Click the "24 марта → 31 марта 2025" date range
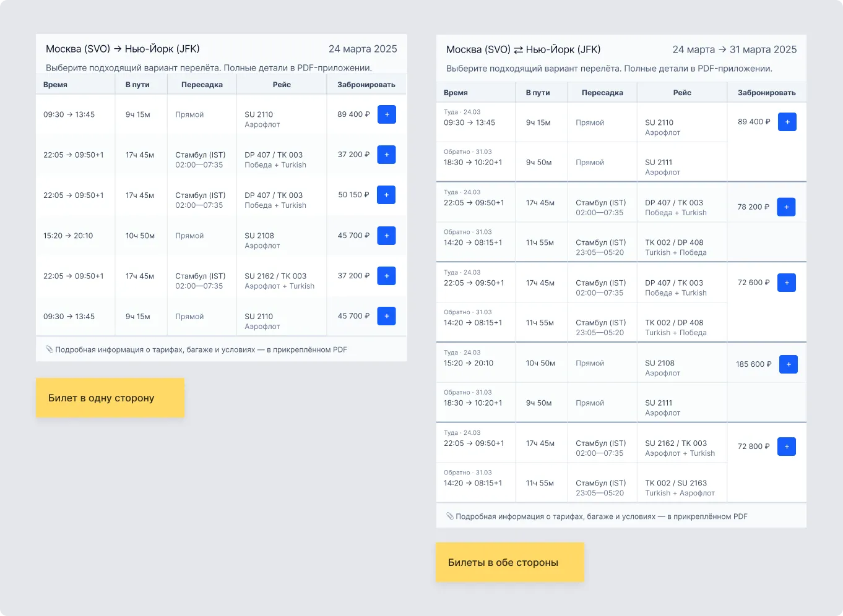This screenshot has height=616, width=843. coord(734,49)
